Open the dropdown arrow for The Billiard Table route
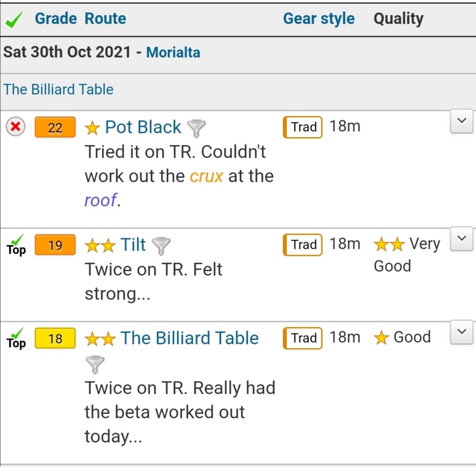The height and width of the screenshot is (467, 476). tap(461, 332)
